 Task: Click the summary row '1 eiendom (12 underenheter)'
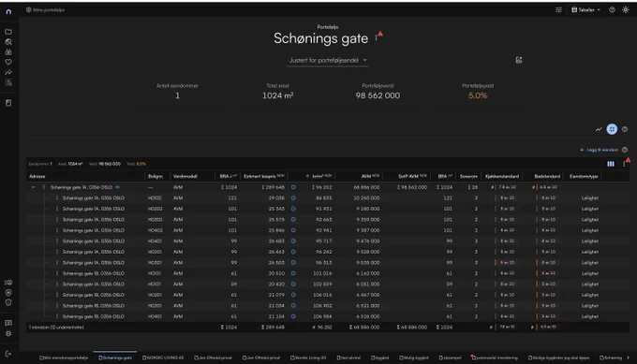coord(328,328)
